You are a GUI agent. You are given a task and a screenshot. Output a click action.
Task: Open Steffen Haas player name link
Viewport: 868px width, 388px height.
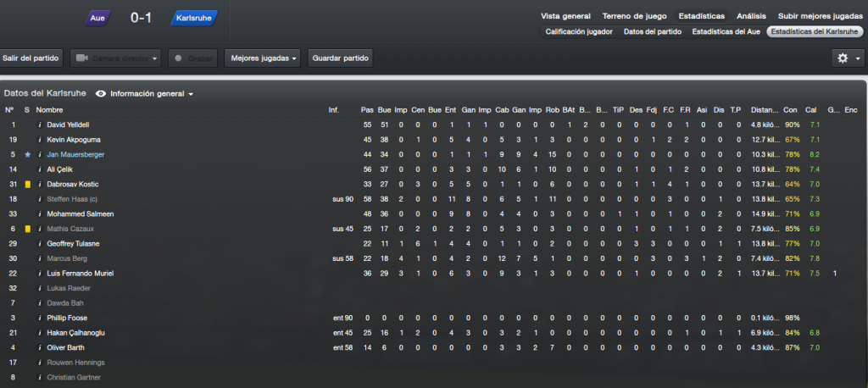click(72, 199)
